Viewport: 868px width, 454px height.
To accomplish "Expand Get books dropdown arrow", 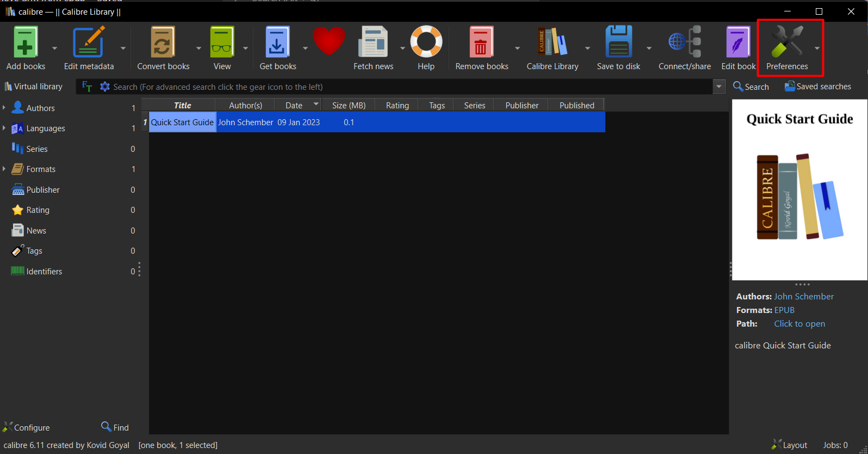I will pyautogui.click(x=305, y=48).
